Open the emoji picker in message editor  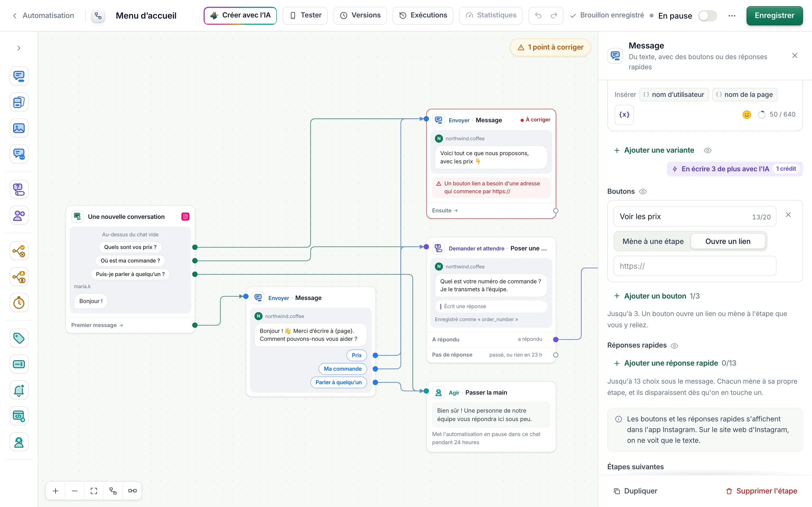pyautogui.click(x=747, y=115)
